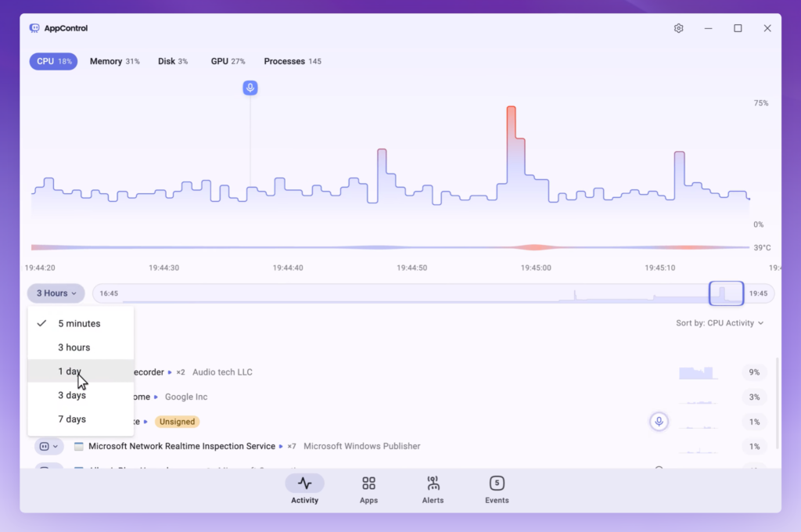
Task: Open the Activity view icon
Action: 304,483
